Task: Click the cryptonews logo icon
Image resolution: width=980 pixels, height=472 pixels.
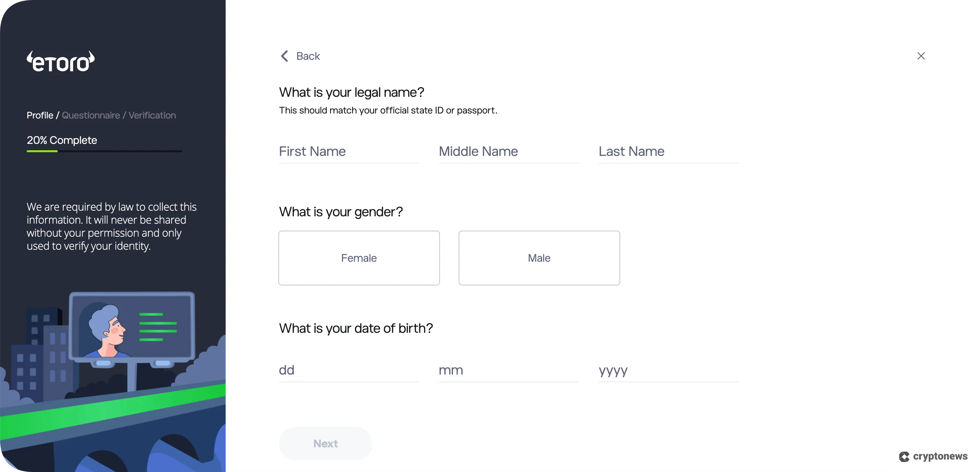Action: click(904, 456)
